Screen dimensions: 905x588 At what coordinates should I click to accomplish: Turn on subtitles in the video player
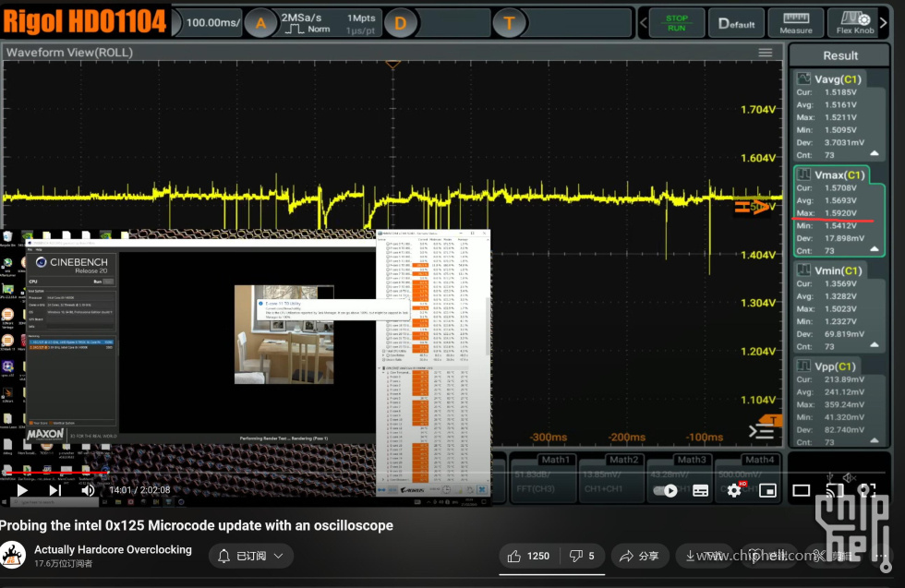[700, 490]
